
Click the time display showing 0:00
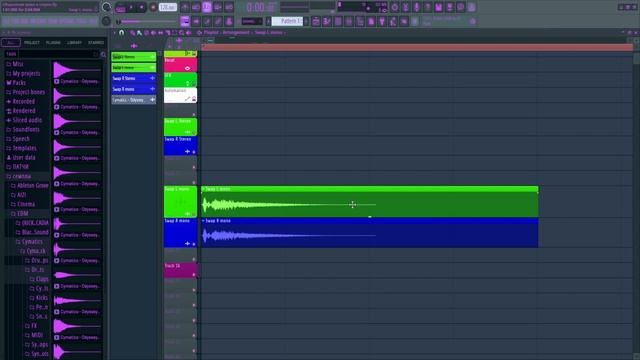click(261, 7)
